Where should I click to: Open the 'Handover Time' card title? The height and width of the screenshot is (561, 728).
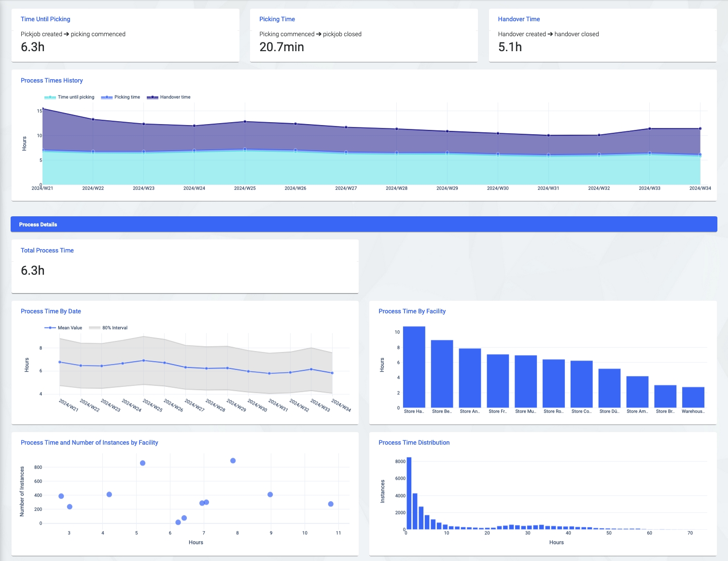coord(518,19)
